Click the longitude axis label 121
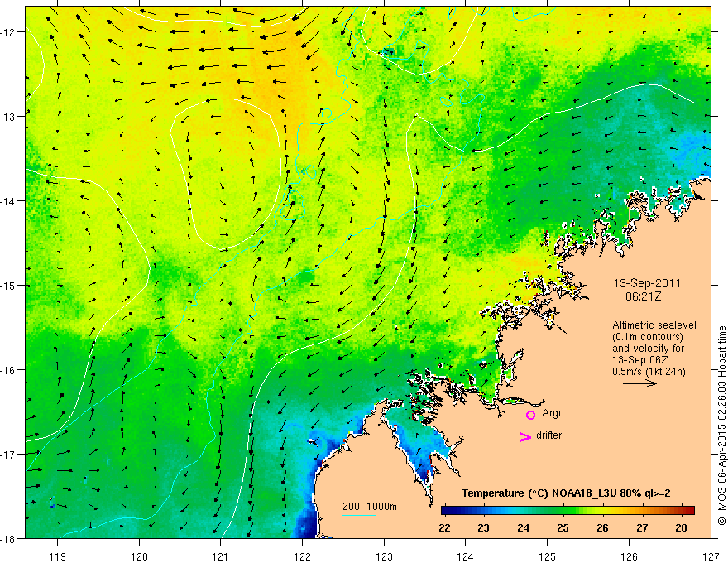 221,556
